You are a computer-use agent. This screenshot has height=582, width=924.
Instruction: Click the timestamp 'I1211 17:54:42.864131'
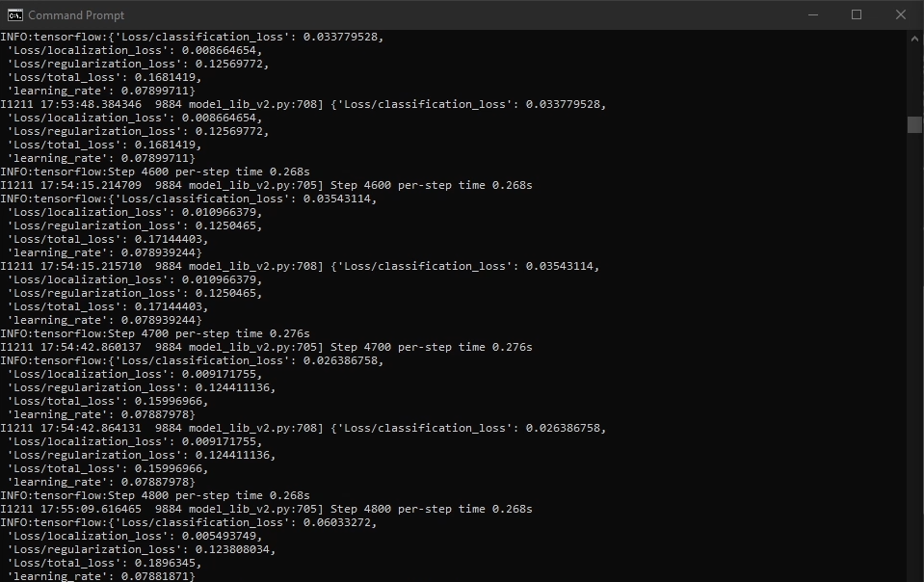(70, 428)
